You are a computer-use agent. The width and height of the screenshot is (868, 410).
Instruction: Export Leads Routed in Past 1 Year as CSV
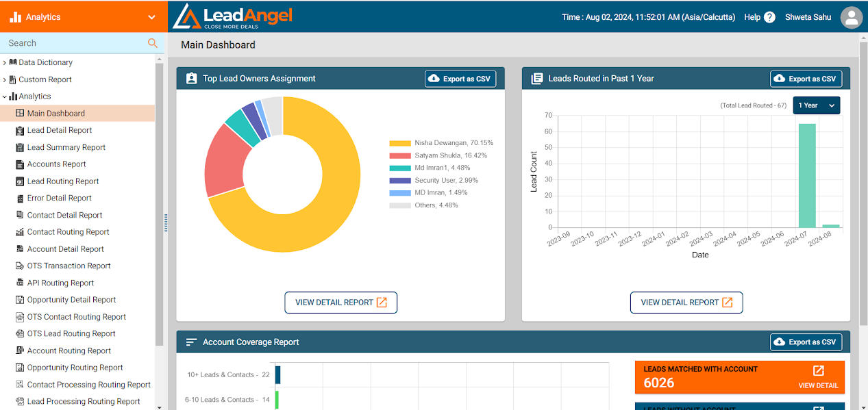click(806, 79)
